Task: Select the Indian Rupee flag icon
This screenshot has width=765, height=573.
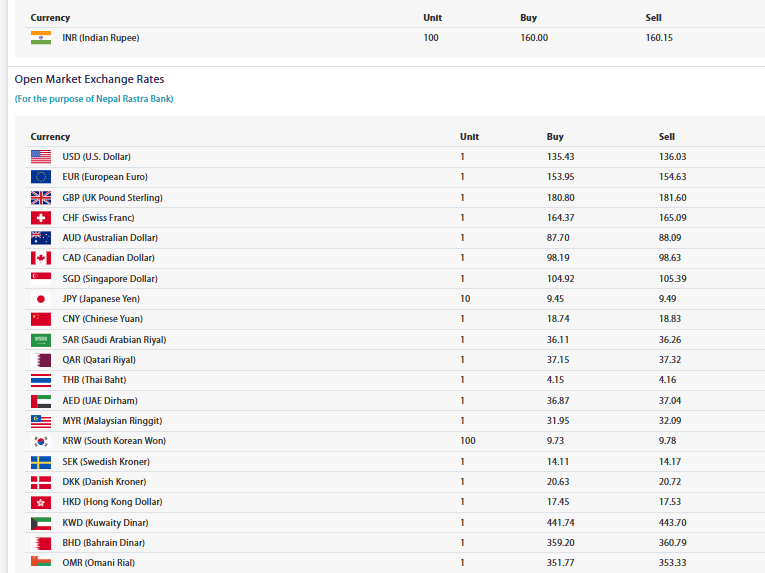Action: tap(41, 38)
